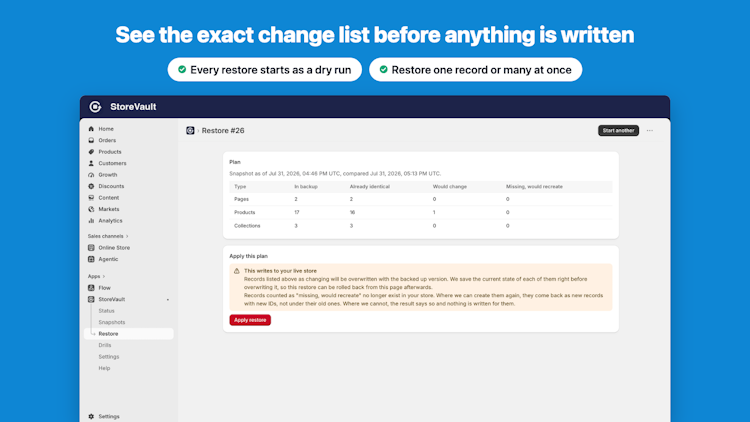
Task: Click the Home icon in sidebar
Action: (x=91, y=129)
